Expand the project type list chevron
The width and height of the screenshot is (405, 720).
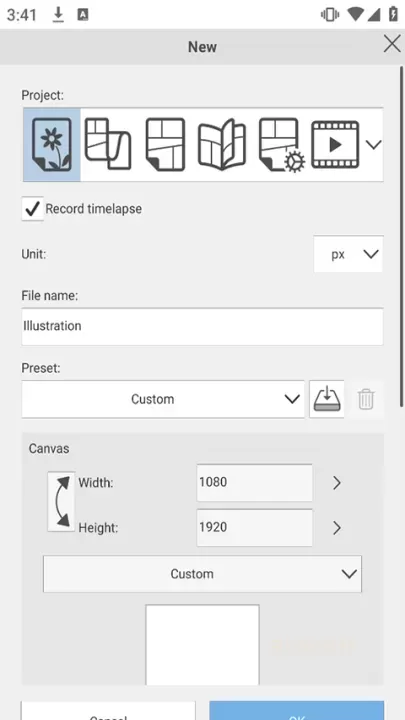coord(373,145)
